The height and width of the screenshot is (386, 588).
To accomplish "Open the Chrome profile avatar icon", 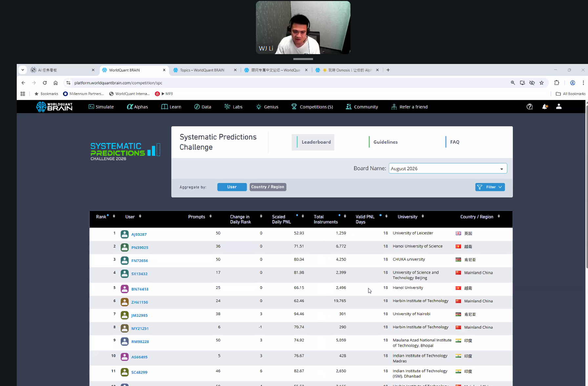I will click(x=573, y=83).
